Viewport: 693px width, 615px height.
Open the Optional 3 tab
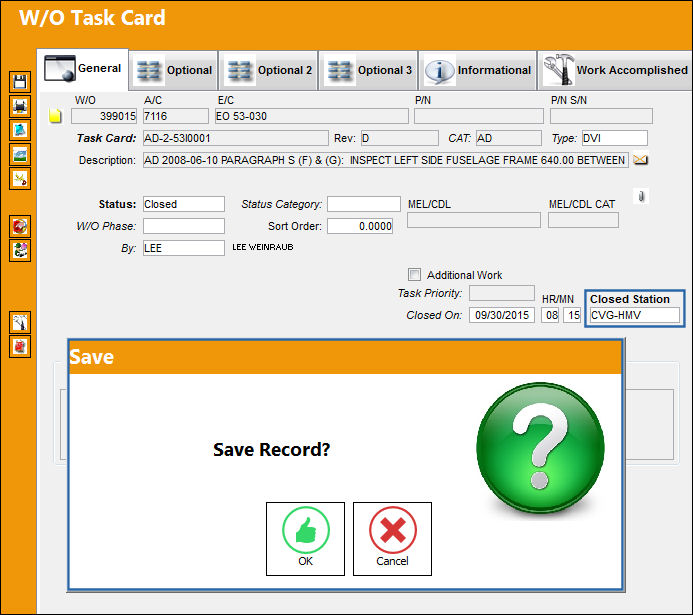point(369,70)
